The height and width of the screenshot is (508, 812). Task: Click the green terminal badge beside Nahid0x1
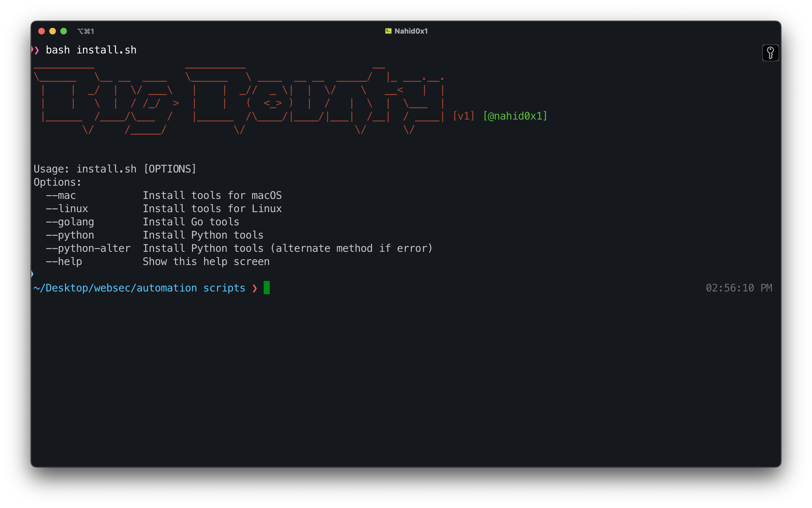coord(388,31)
